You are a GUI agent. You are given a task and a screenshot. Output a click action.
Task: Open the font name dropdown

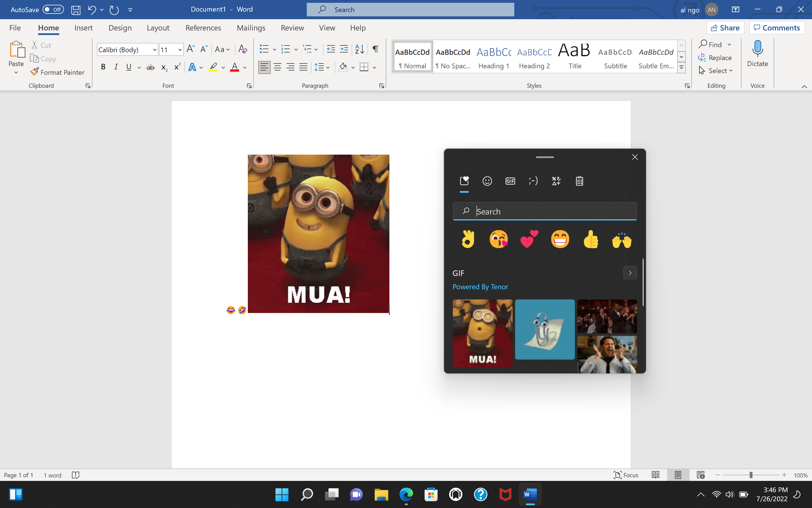click(x=154, y=50)
